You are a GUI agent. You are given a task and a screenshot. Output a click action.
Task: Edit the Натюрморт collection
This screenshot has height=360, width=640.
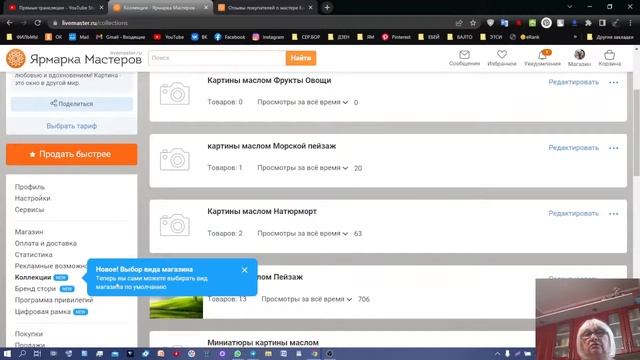coord(573,213)
